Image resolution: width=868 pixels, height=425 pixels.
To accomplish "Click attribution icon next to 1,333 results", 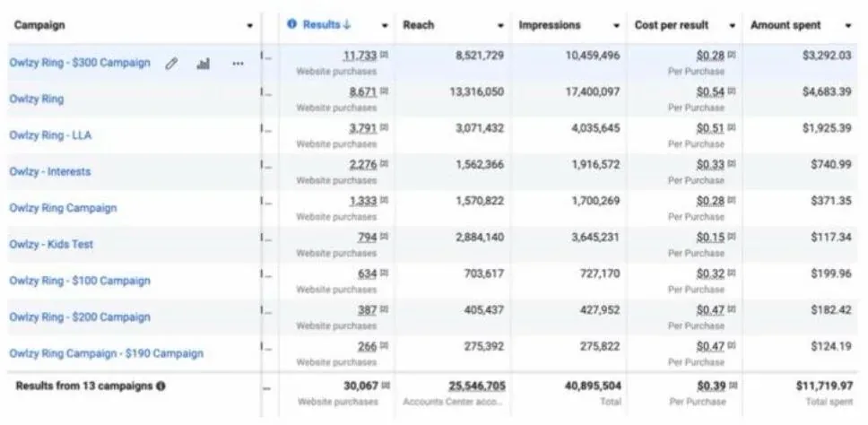I will click(384, 201).
